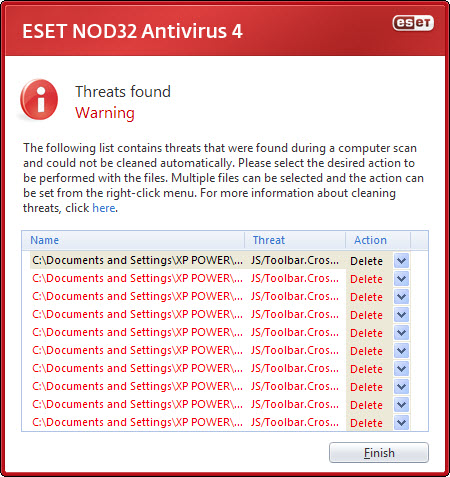
Task: Open the action dropdown on fifth row
Action: pyautogui.click(x=401, y=332)
